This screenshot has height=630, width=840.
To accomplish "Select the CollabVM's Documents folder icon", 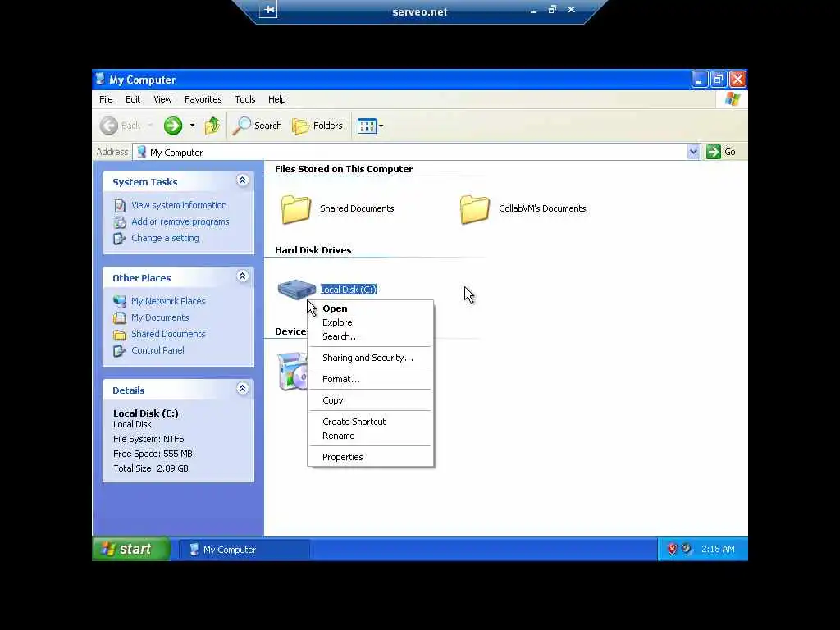I will click(475, 209).
